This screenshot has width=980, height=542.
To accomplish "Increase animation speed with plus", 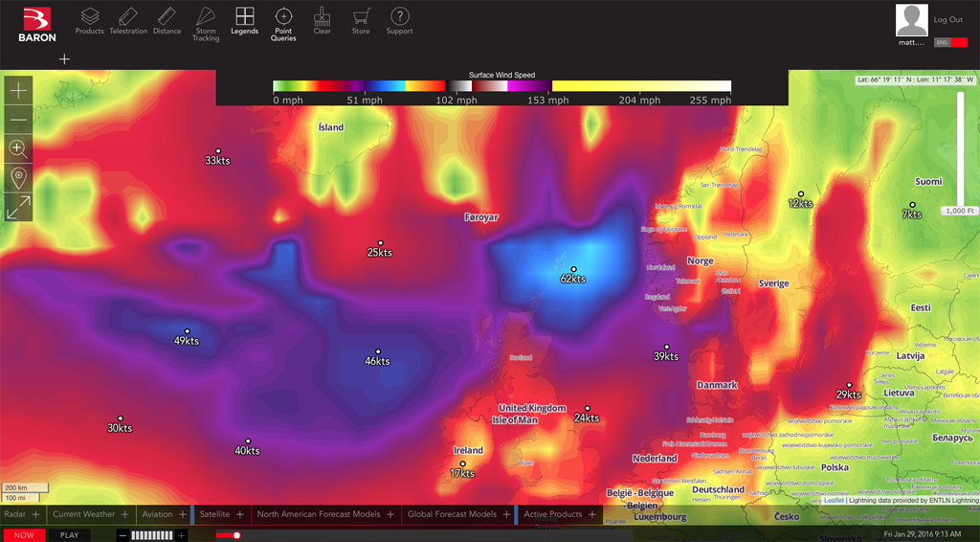I will click(x=181, y=535).
